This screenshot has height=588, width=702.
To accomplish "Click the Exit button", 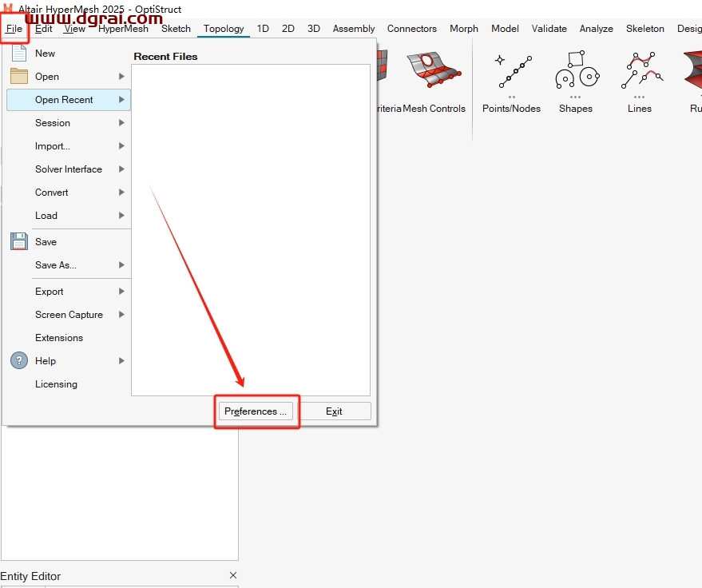I will click(x=334, y=411).
